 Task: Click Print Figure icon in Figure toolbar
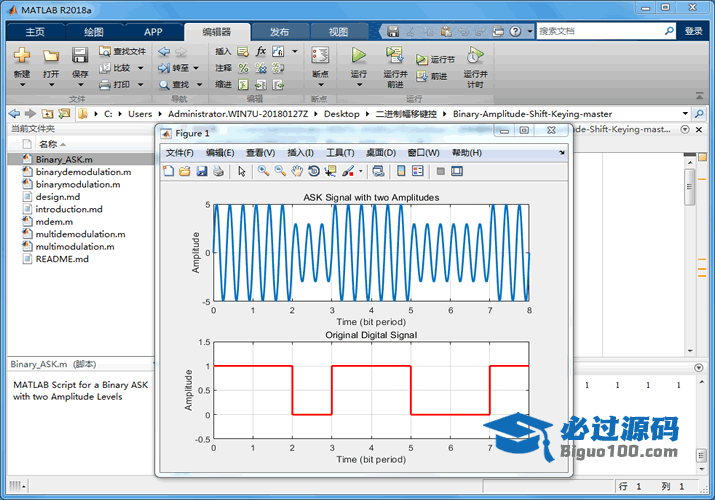coord(218,171)
